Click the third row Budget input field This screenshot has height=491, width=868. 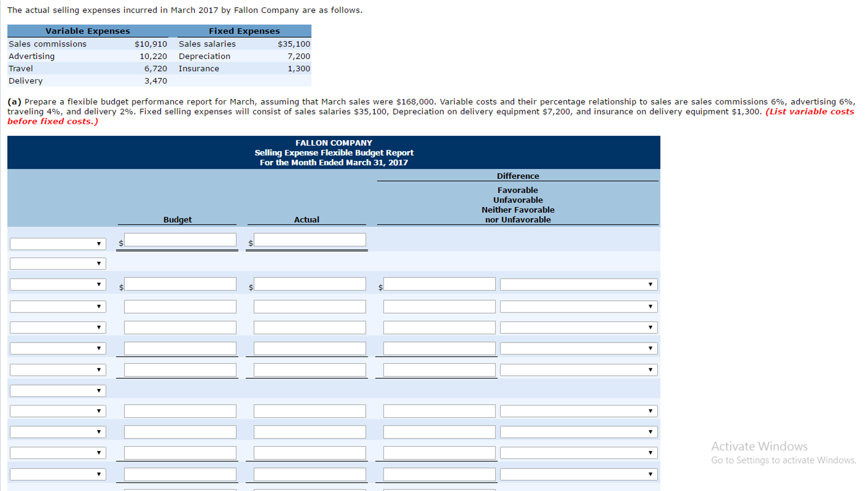180,284
